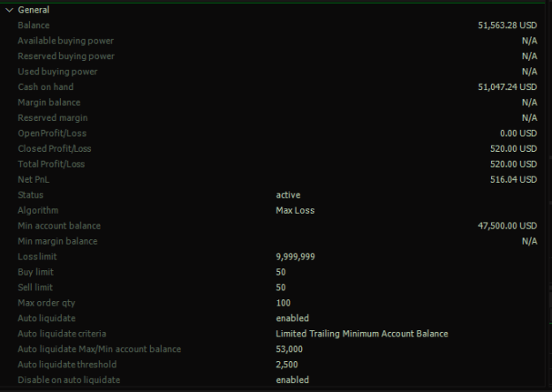Screen dimensions: 552x392
Task: Click the Margin balance label
Action: tap(49, 102)
